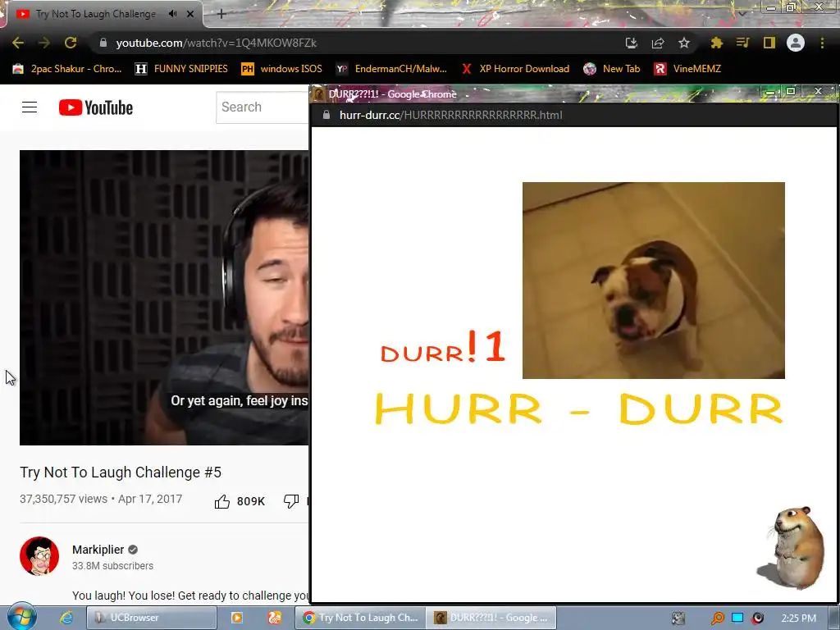Minimize the main YouTube Chrome window
This screenshot has width=840, height=630.
(x=771, y=7)
